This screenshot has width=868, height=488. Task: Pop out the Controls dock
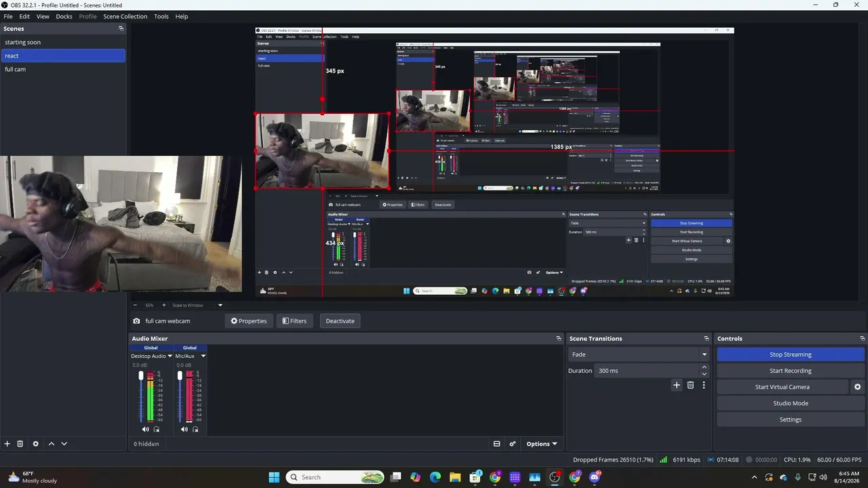(863, 338)
